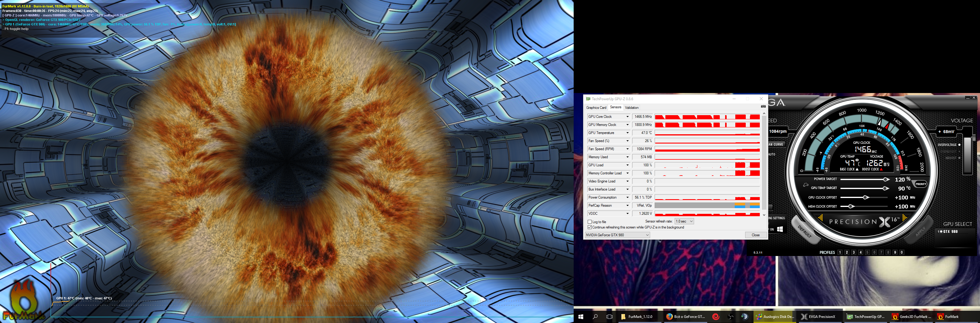Open NVIDIA GeForce GTX 980 device dropdown
980x323 pixels.
617,235
